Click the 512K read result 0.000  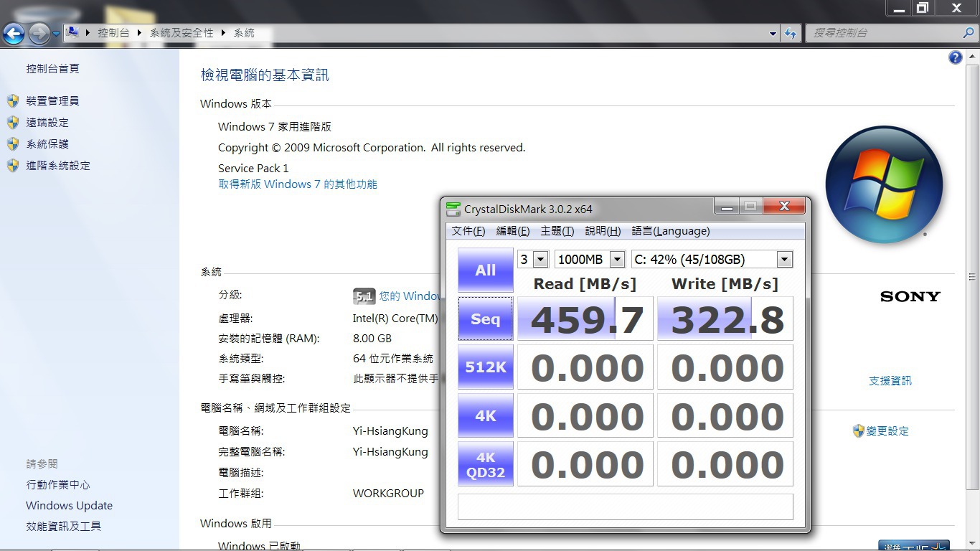(585, 367)
